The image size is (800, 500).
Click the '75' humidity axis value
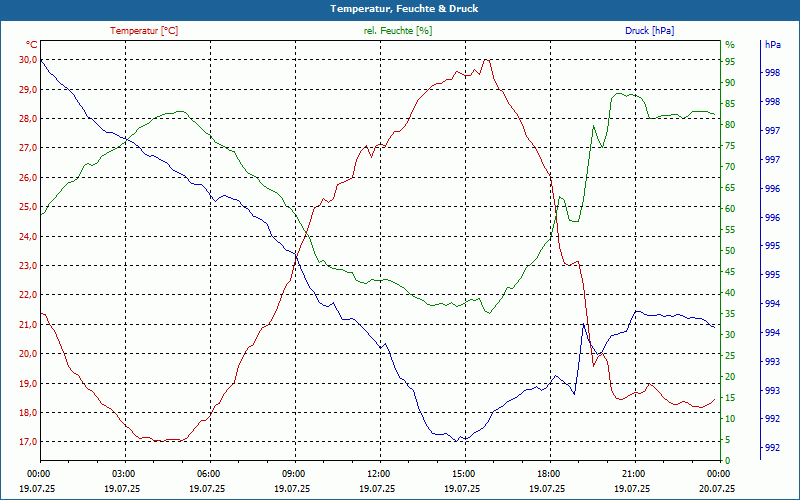coord(730,146)
